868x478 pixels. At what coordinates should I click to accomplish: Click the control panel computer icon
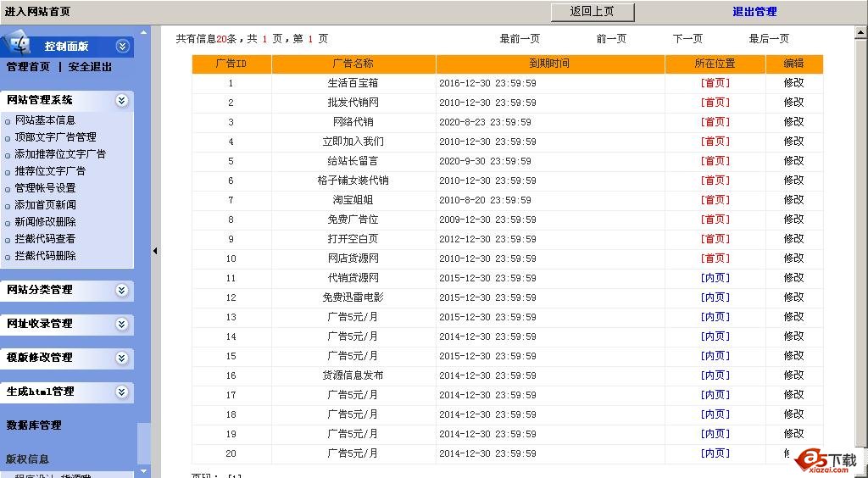[19, 44]
